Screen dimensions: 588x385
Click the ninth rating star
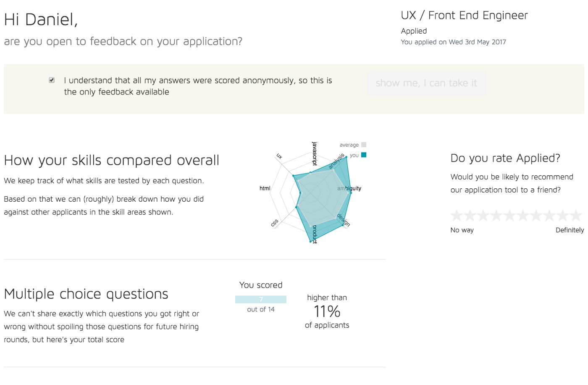[x=563, y=216]
